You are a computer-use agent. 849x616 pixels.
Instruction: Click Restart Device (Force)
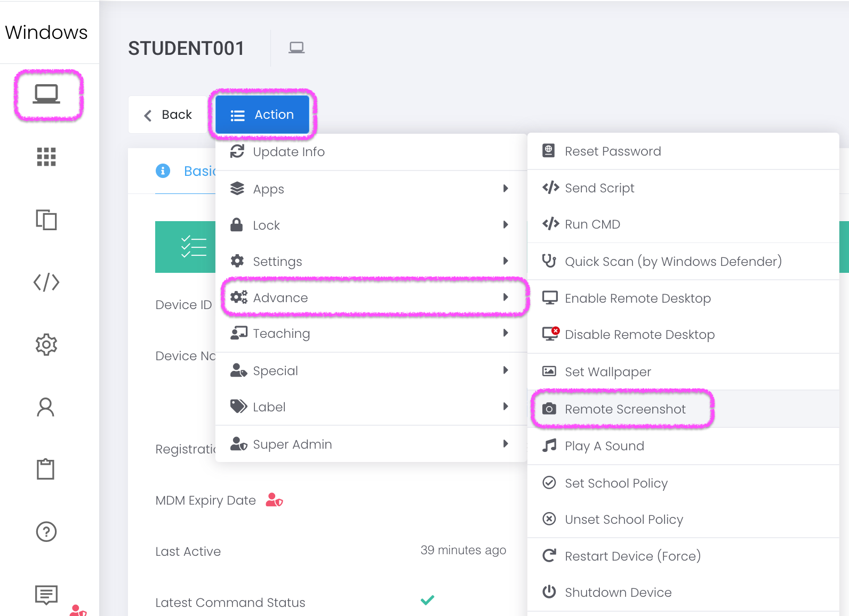[683, 556]
